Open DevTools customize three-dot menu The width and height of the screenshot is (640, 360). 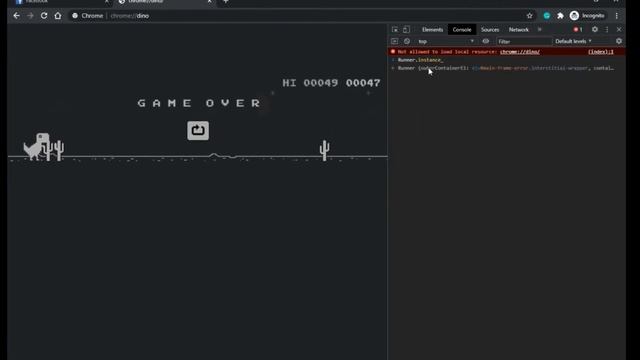tap(607, 29)
